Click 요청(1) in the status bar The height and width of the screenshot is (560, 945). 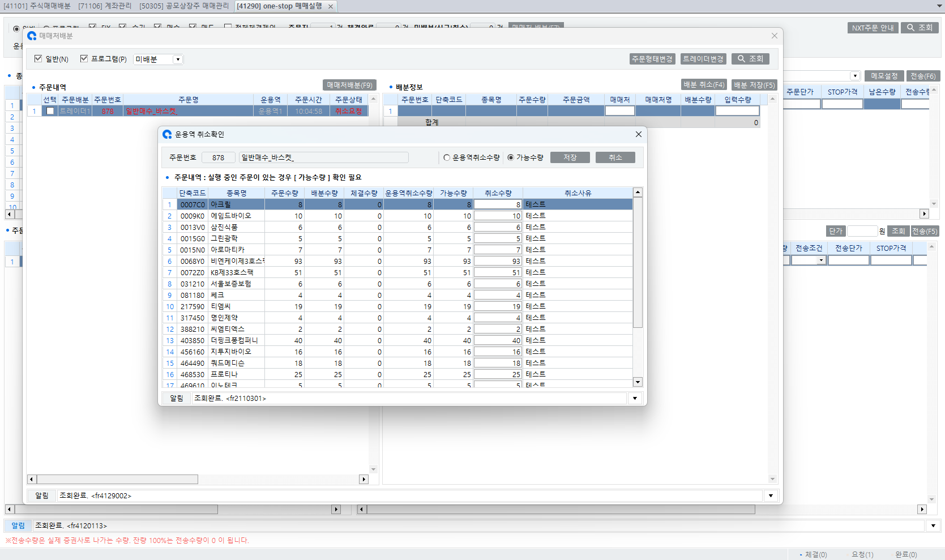pyautogui.click(x=862, y=554)
